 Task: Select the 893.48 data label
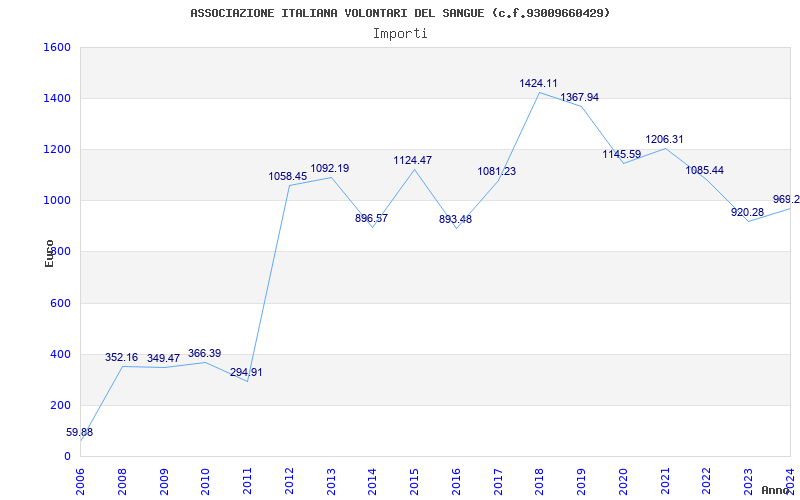[x=455, y=219]
